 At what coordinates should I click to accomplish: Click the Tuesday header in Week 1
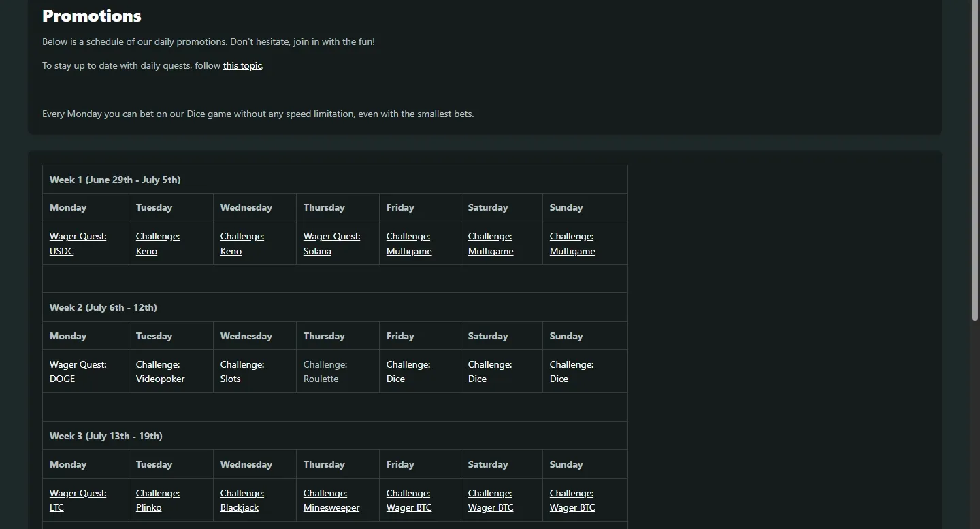(154, 207)
